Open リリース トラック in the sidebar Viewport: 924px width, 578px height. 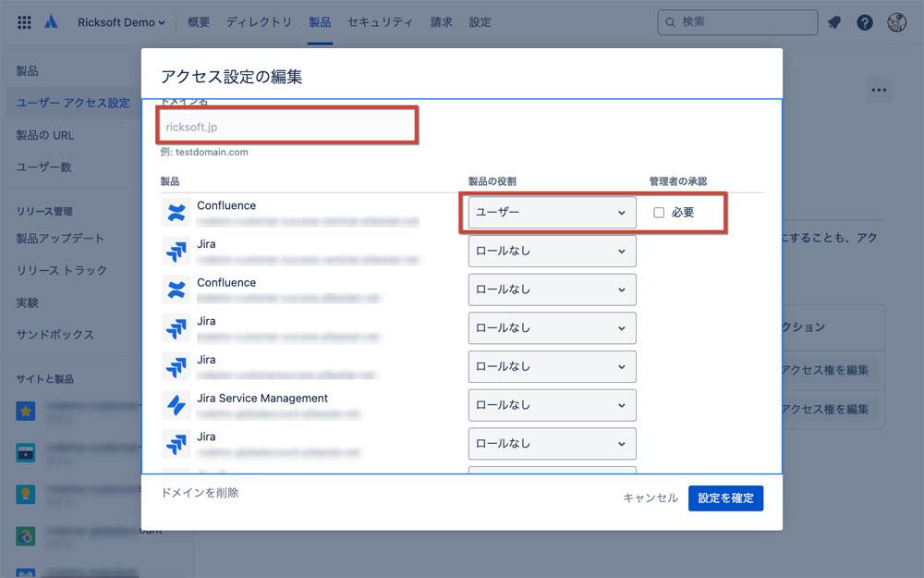click(62, 270)
